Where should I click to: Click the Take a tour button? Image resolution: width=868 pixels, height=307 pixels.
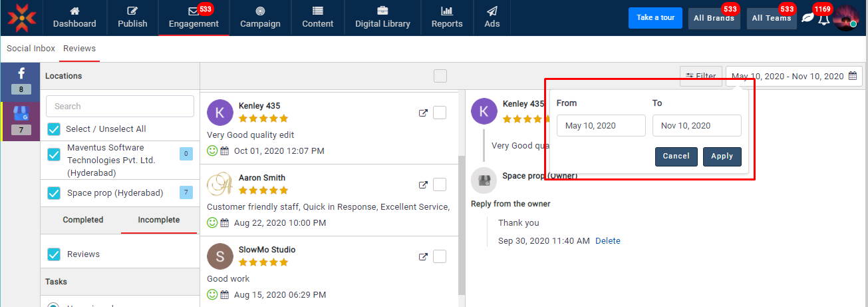pyautogui.click(x=655, y=18)
